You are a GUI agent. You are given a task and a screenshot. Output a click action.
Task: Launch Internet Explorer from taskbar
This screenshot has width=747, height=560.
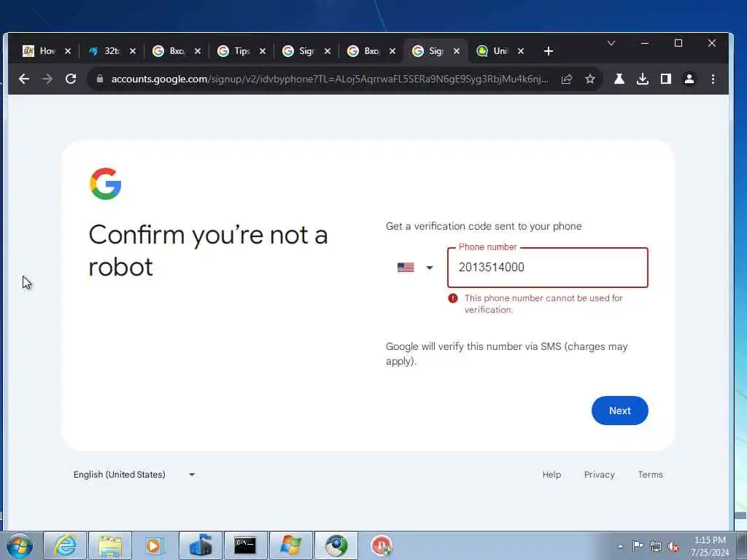click(x=65, y=545)
